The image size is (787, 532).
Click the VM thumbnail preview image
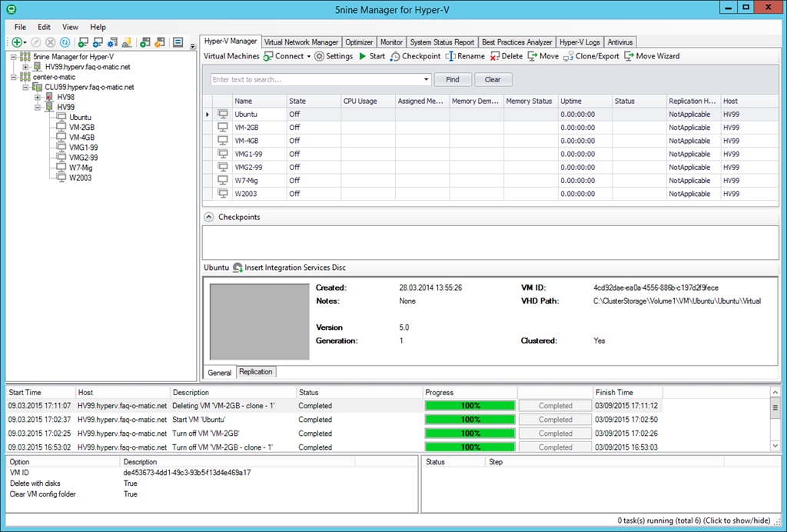click(x=260, y=321)
